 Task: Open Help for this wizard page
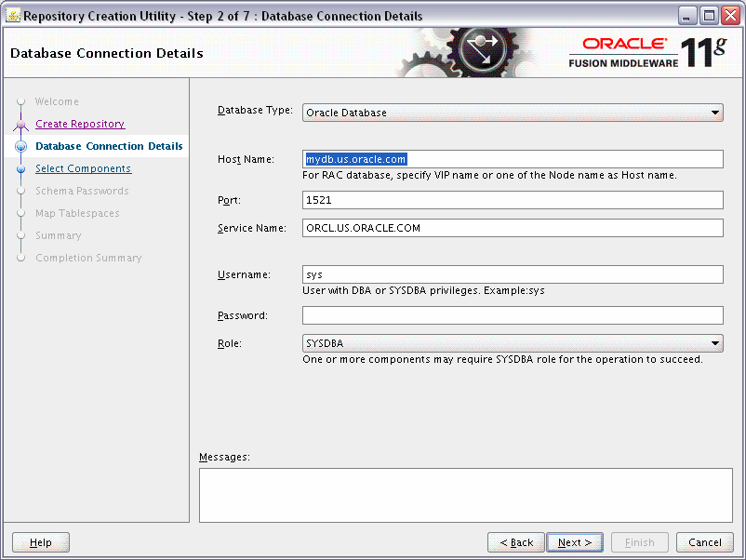point(40,542)
